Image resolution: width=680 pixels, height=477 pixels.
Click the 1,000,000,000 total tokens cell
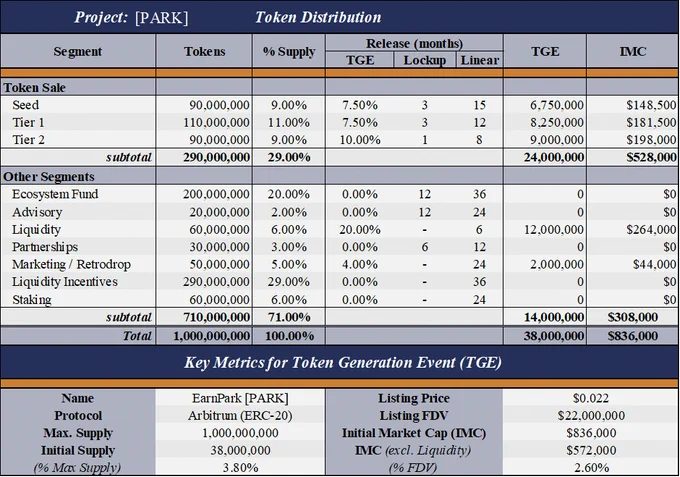tap(212, 336)
